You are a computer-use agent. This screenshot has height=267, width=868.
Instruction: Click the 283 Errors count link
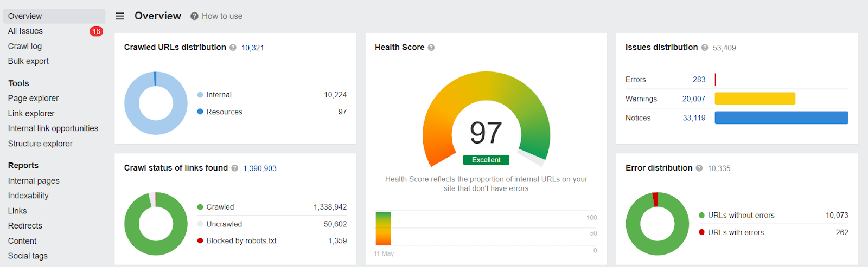pyautogui.click(x=699, y=80)
